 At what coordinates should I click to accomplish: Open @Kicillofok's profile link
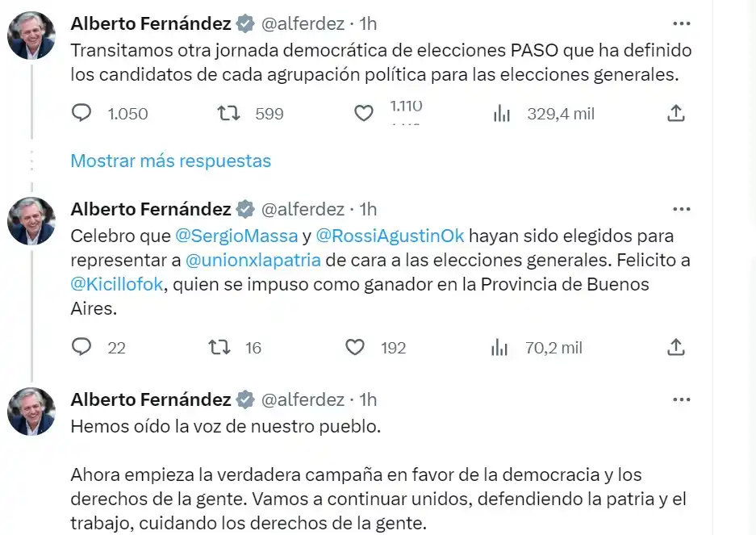(118, 284)
